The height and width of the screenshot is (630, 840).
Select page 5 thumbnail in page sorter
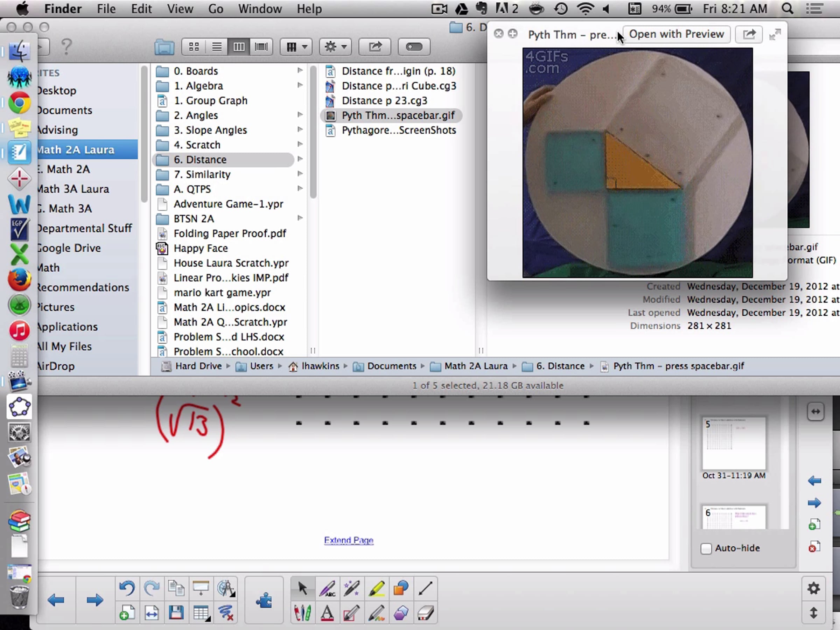pos(734,443)
